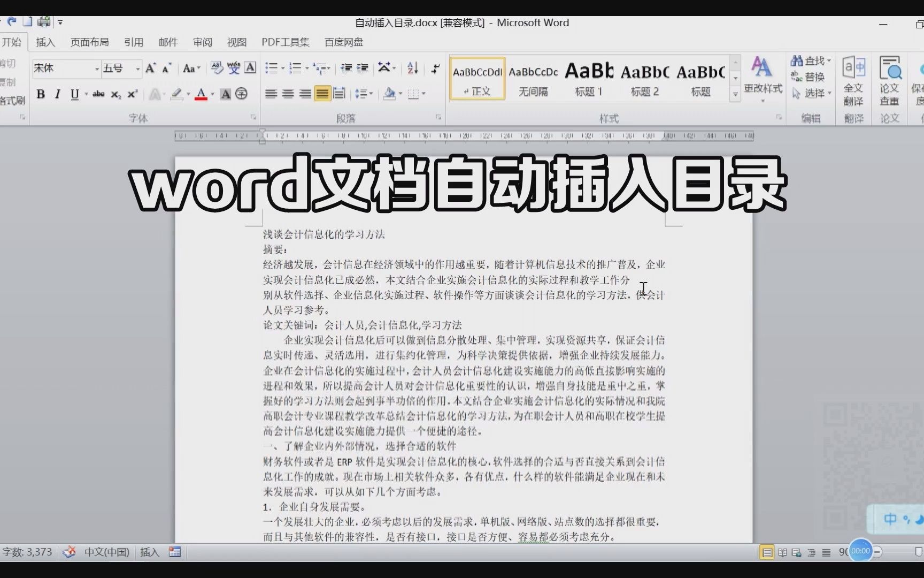Apply the 标题 2 style
The image size is (924, 578).
645,79
